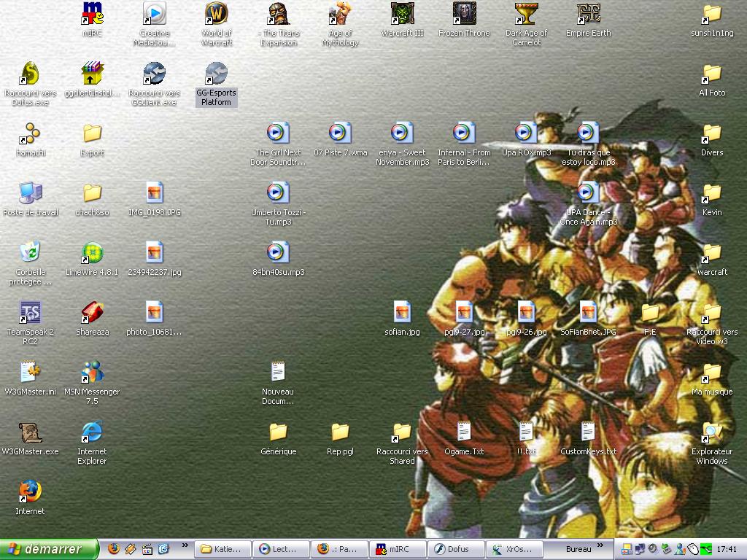Image resolution: width=747 pixels, height=560 pixels.
Task: Open the Katie folder taskbar button
Action: [x=224, y=549]
